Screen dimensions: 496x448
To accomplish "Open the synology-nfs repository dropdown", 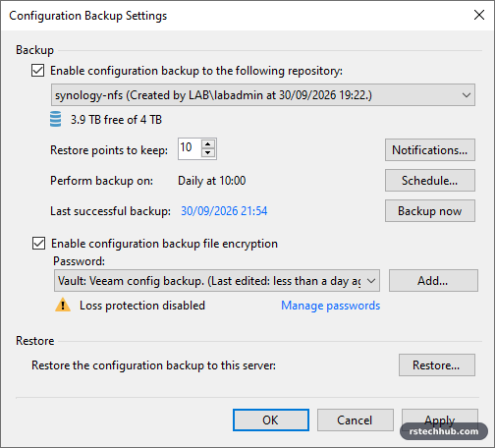I will tap(263, 95).
